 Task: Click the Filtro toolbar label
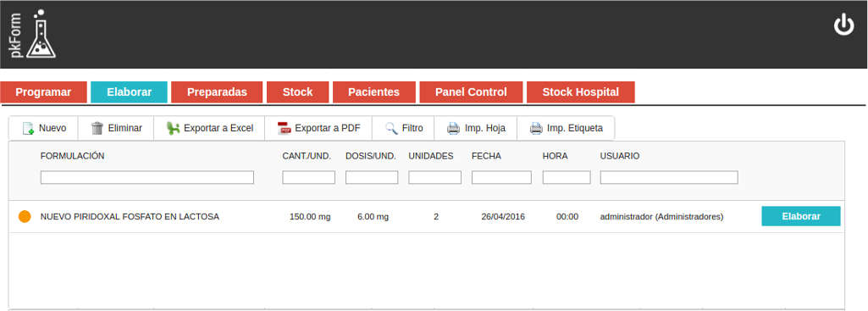(x=412, y=129)
